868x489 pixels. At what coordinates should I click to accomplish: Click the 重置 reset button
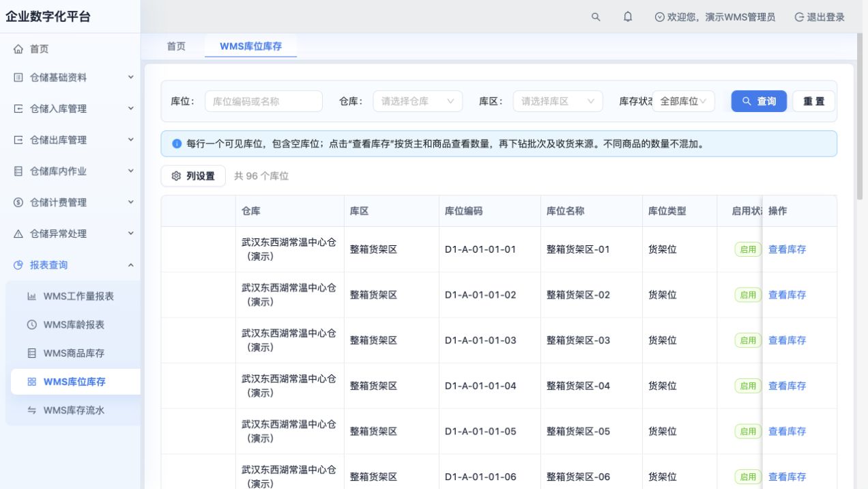point(813,101)
